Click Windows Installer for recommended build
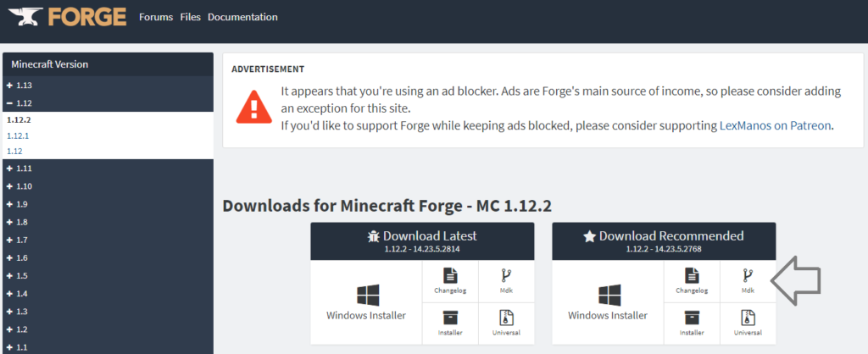 click(x=608, y=302)
